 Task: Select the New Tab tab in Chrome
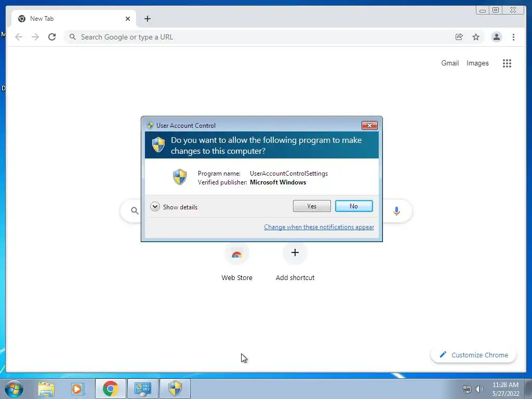click(74, 19)
